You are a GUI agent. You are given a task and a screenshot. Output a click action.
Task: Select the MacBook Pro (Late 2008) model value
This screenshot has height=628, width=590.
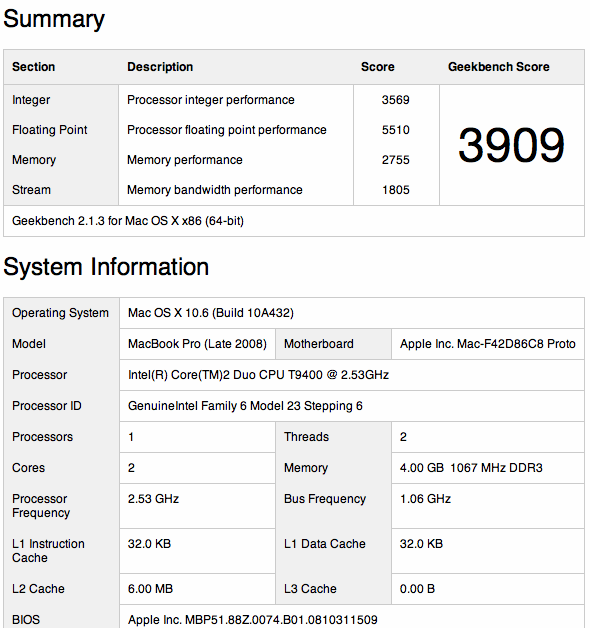(x=197, y=344)
